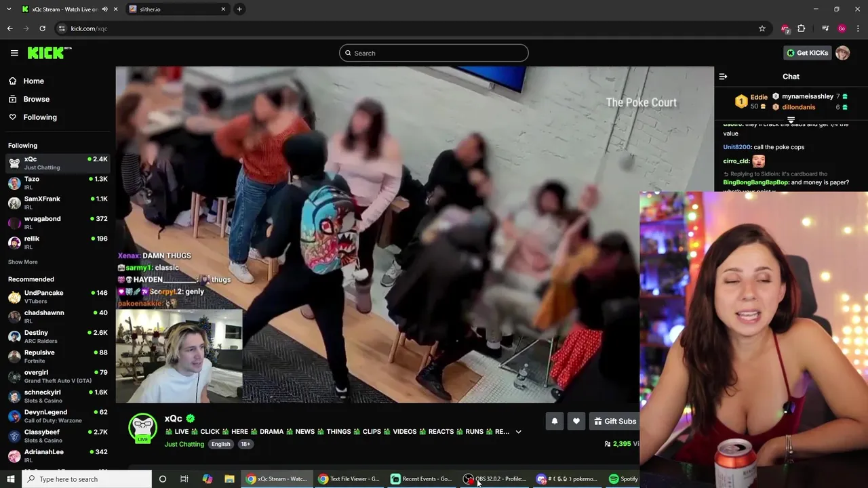
Task: Click the Kick search field
Action: [434, 53]
